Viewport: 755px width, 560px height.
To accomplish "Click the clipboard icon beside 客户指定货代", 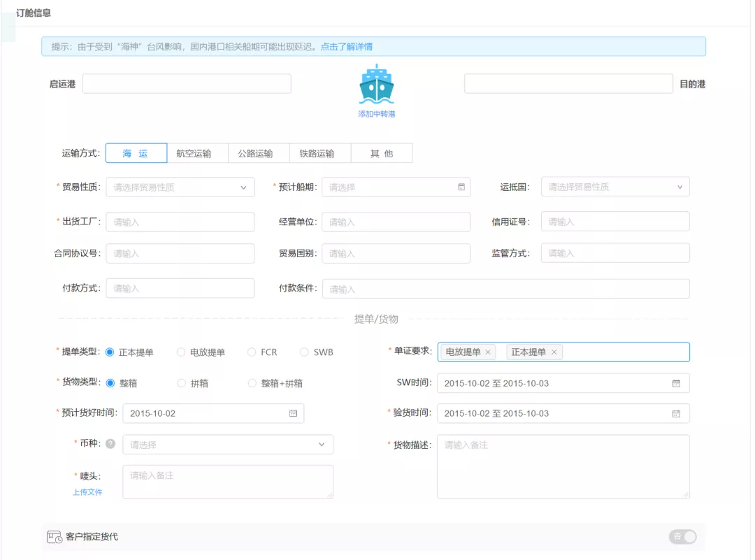I will [55, 536].
